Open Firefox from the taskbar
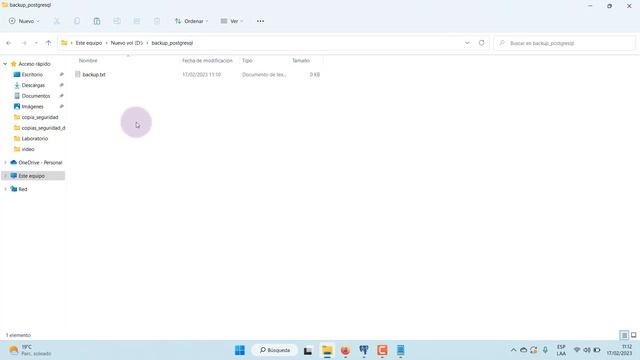Viewport: 640px width, 360px height. point(345,350)
